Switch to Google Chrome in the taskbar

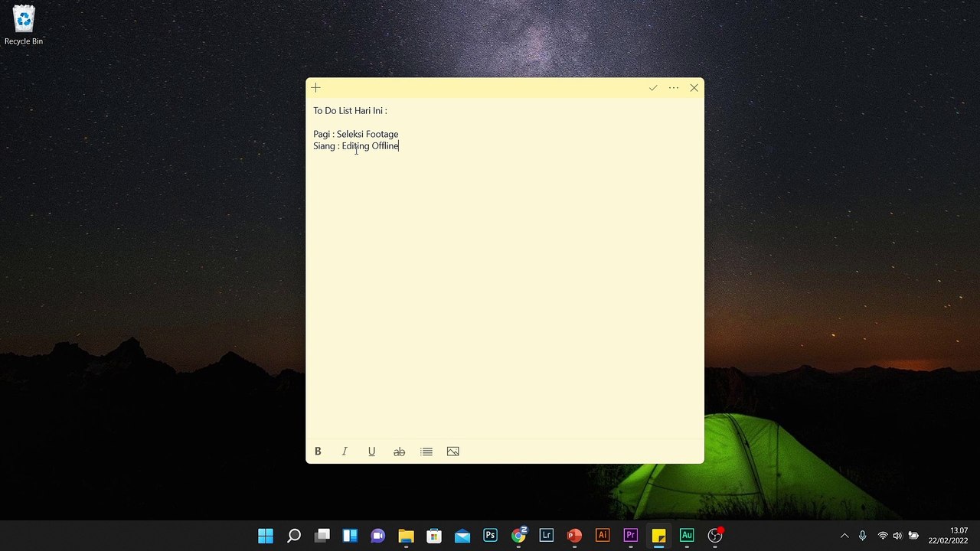coord(518,536)
